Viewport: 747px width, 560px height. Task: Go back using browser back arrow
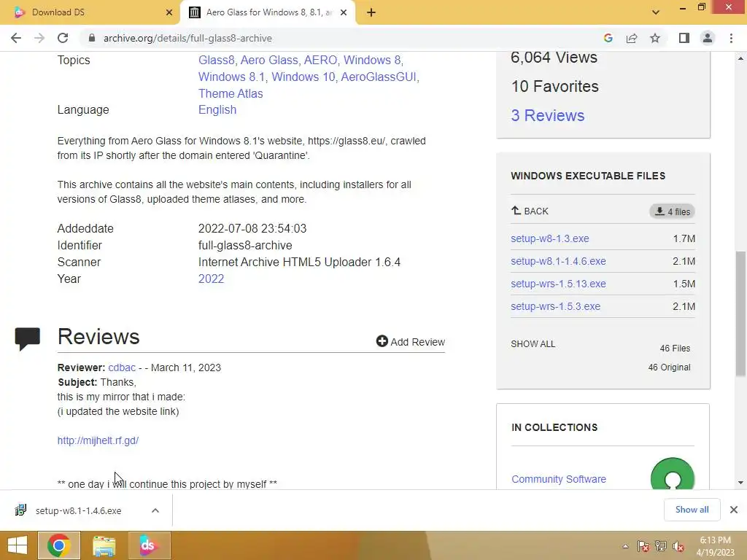click(16, 38)
